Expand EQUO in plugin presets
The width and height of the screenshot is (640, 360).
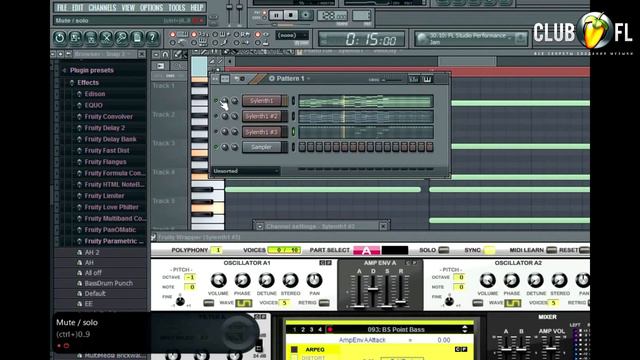click(x=79, y=105)
